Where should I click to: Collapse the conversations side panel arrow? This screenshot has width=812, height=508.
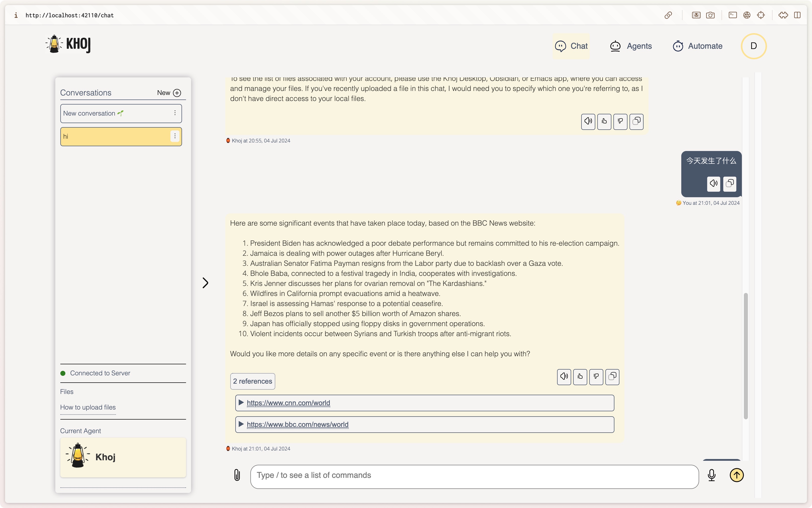pyautogui.click(x=205, y=283)
